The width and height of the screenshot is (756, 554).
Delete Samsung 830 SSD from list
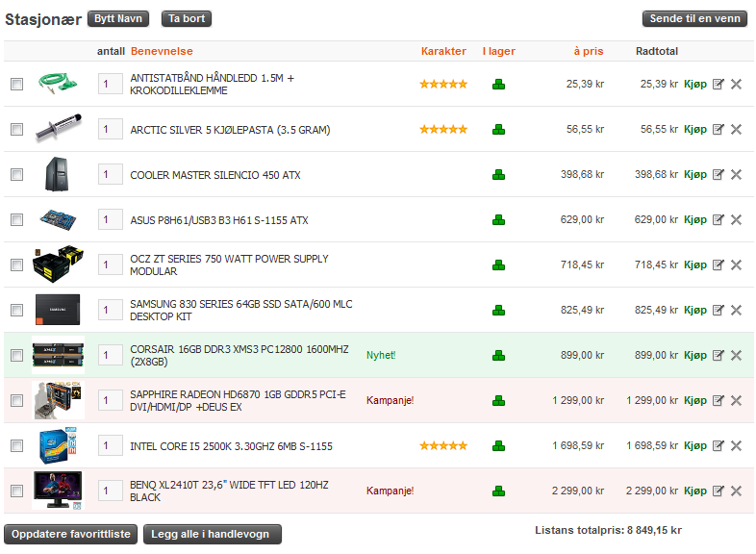pos(736,310)
